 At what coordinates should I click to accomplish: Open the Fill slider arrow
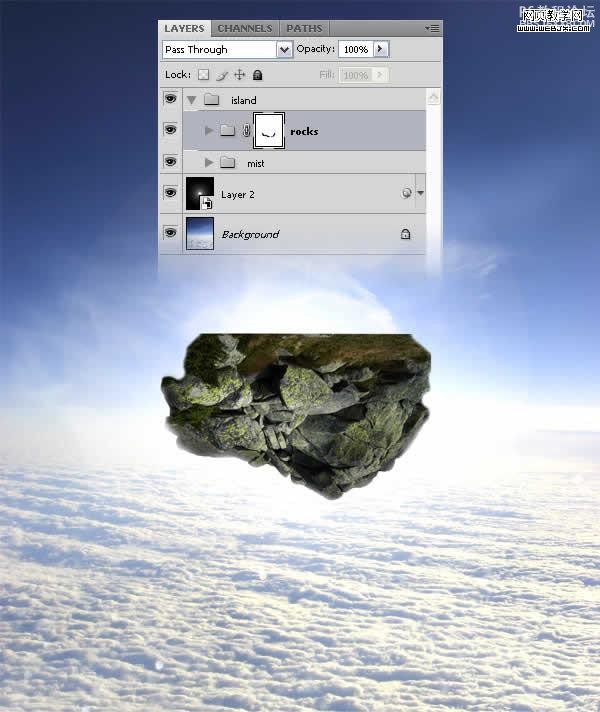(x=380, y=74)
